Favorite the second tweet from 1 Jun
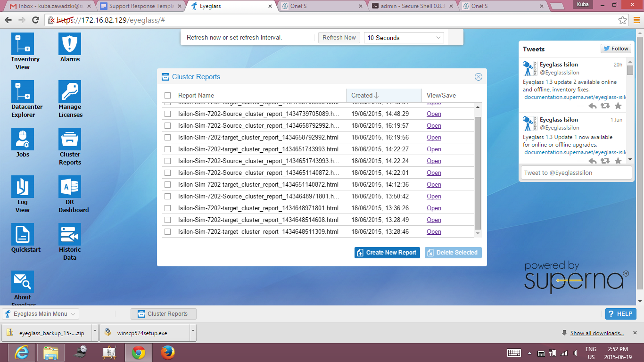Viewport: 644px width, 362px height. (618, 161)
